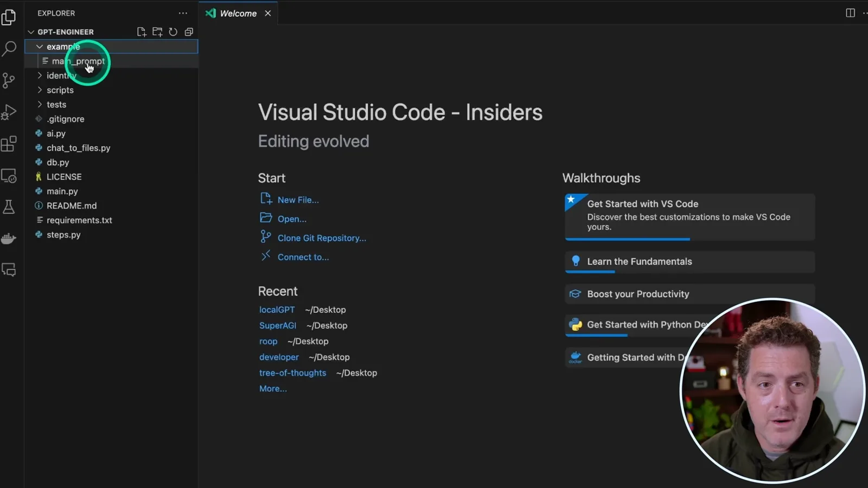The height and width of the screenshot is (488, 868).
Task: Split the editor to the right
Action: (850, 13)
